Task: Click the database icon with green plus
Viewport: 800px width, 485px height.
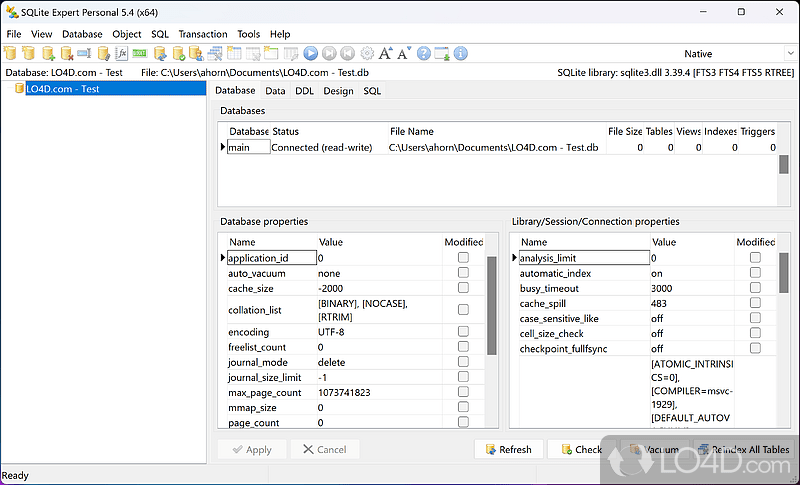Action: tap(48, 53)
